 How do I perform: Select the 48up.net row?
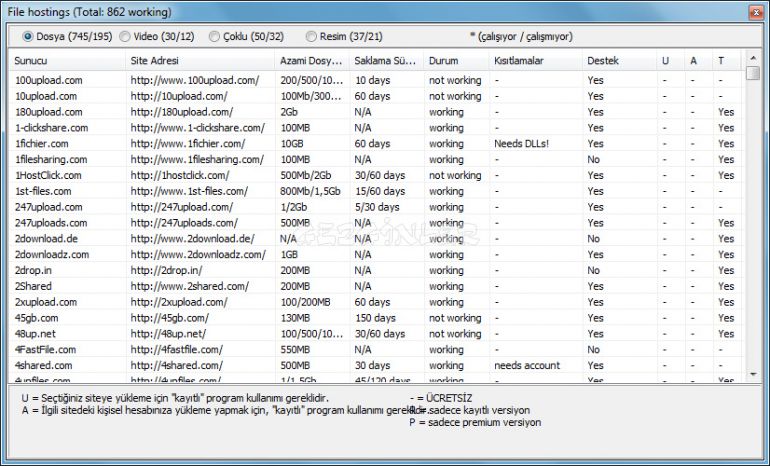click(x=376, y=333)
